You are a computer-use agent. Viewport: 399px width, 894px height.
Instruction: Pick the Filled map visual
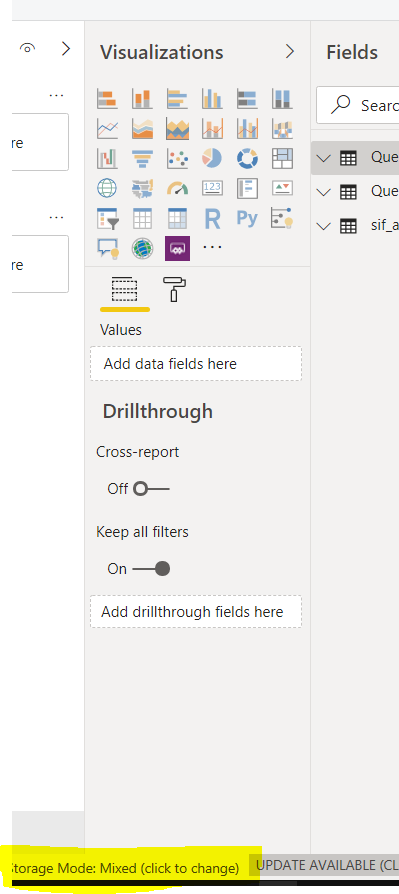(x=142, y=188)
